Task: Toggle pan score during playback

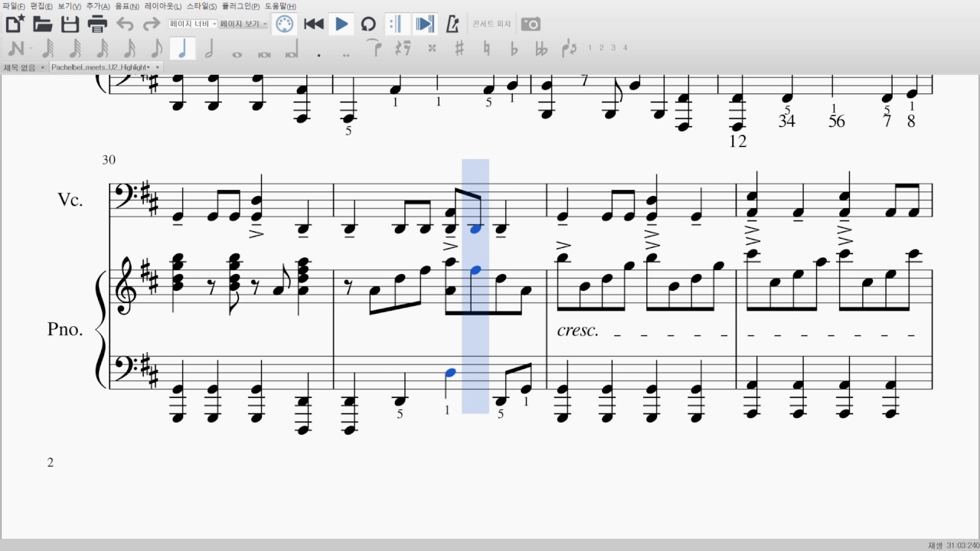Action: coord(424,24)
